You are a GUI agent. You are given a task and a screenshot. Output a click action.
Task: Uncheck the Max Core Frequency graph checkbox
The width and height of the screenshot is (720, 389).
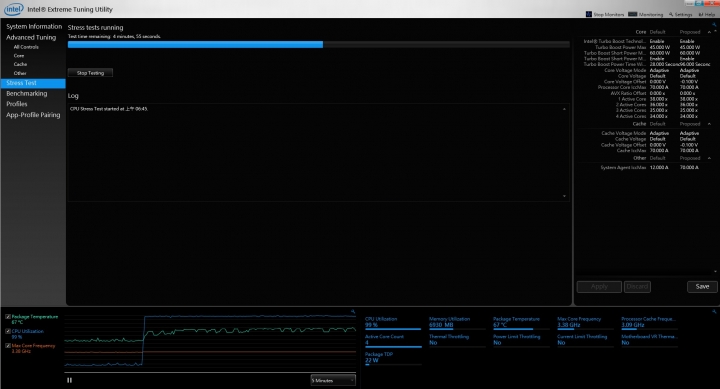[8, 345]
